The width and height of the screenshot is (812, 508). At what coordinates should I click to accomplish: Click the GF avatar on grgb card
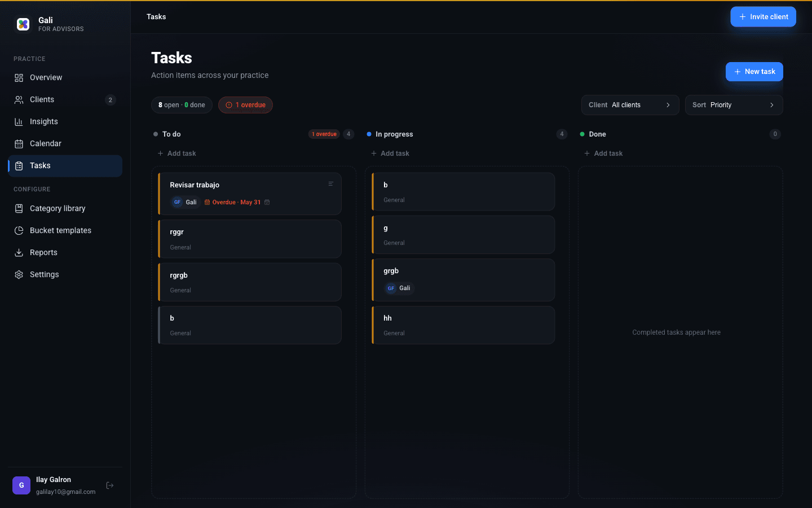click(x=391, y=288)
